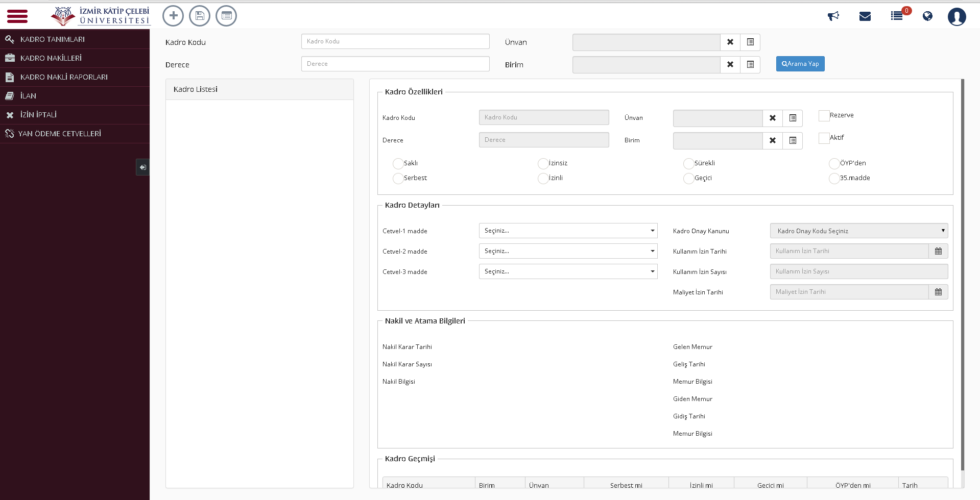Select the İzinsiz radio button
Image resolution: width=980 pixels, height=500 pixels.
[543, 164]
